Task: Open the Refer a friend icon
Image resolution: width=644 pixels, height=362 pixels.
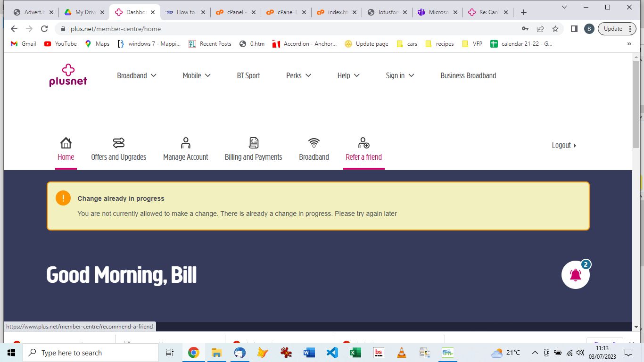Action: pos(363,143)
